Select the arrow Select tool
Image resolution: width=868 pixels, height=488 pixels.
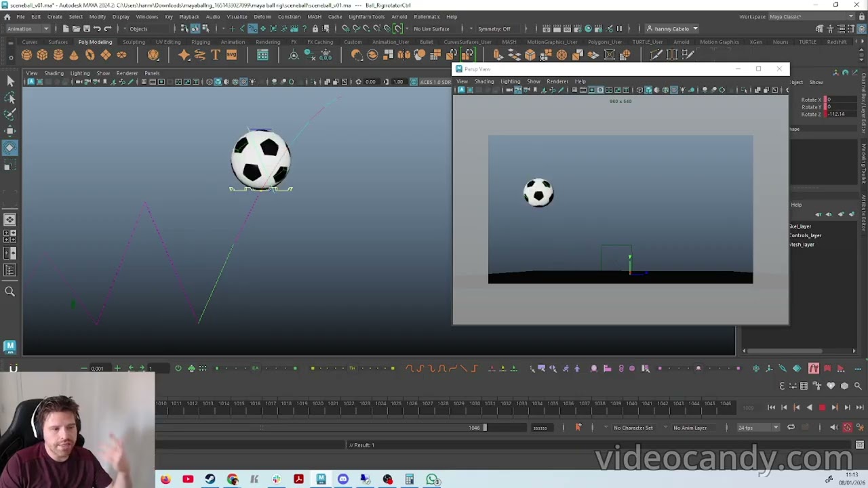[x=10, y=81]
